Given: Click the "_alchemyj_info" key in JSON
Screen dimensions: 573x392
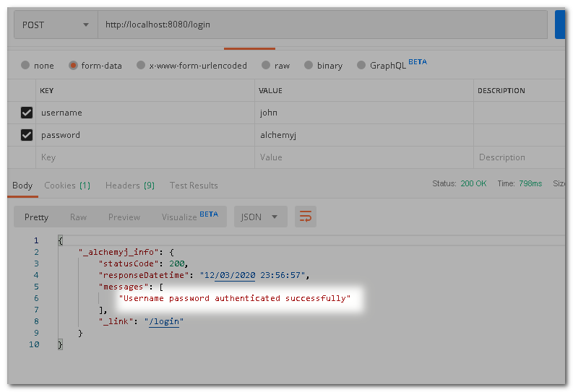Looking at the screenshot, I should (119, 252).
